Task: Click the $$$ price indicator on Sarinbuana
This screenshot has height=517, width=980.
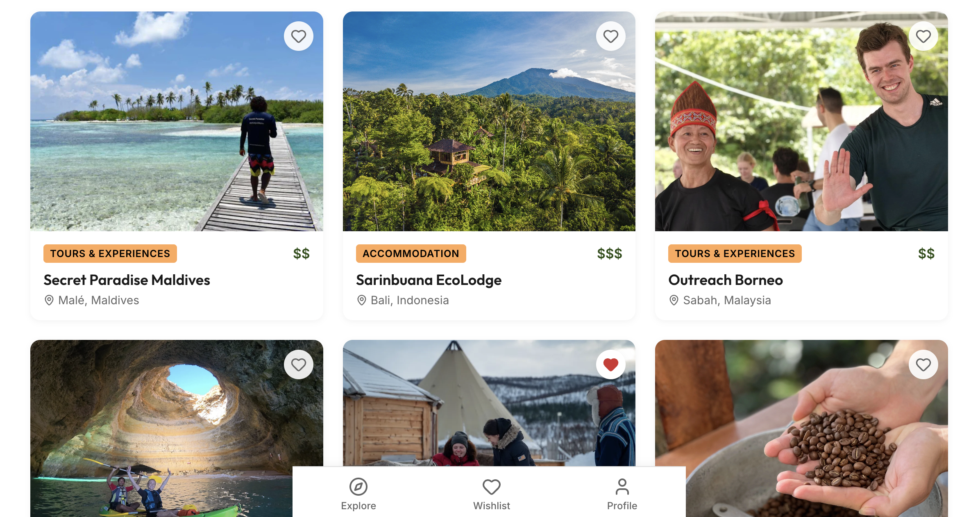Action: coord(609,254)
